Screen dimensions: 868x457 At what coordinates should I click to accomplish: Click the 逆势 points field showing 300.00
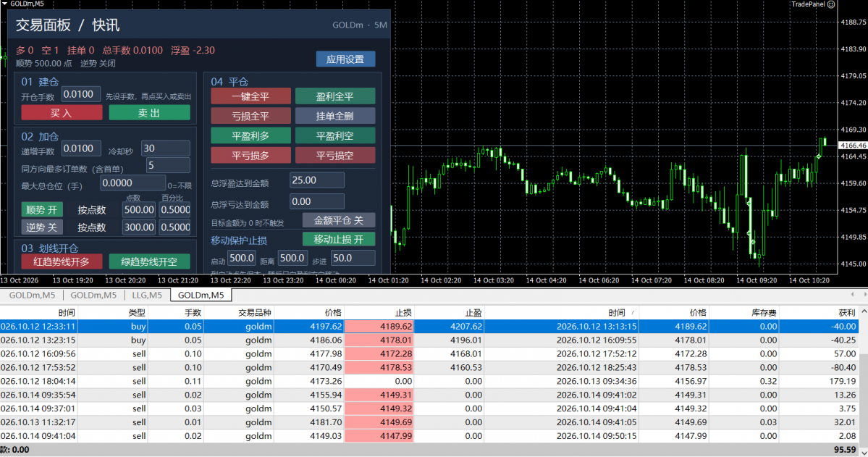(x=139, y=227)
